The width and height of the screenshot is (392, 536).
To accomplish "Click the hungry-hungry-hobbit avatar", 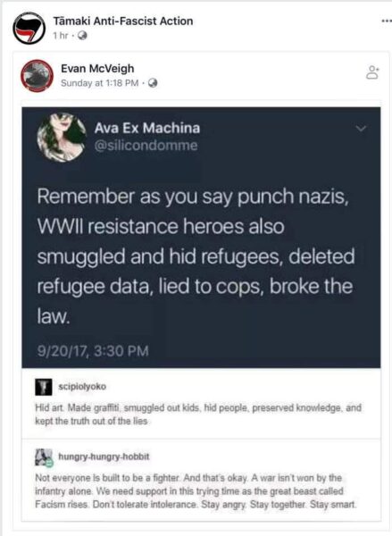I will [44, 457].
